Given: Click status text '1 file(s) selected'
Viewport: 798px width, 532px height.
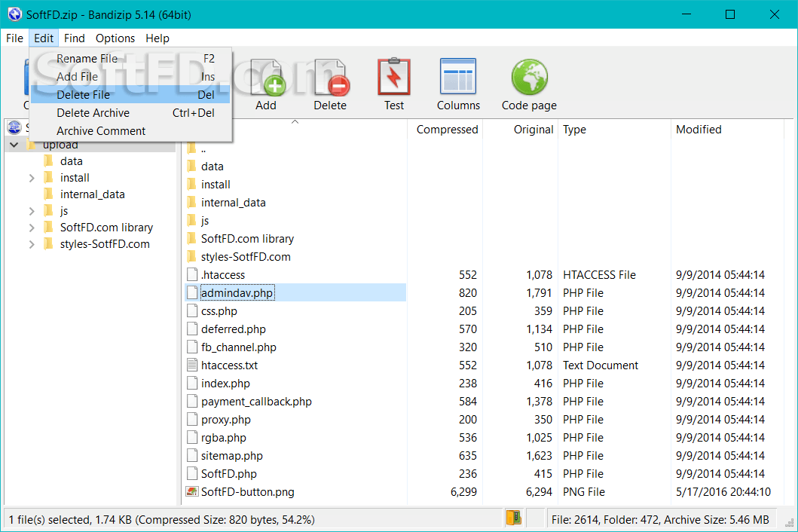Looking at the screenshot, I should (50, 520).
